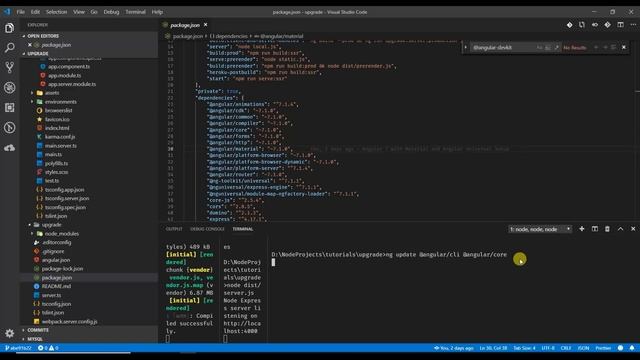640x360 pixels.
Task: Open index.html in explorer
Action: point(57,128)
